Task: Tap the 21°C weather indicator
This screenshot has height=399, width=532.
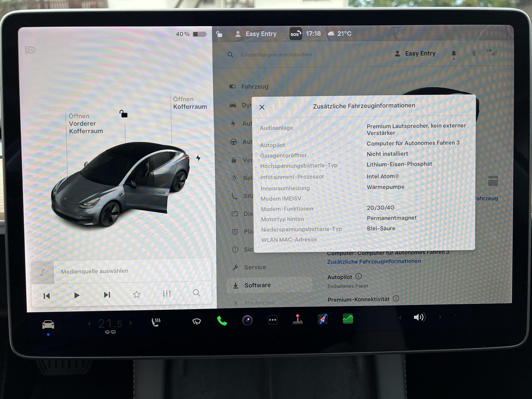Action: pyautogui.click(x=339, y=34)
